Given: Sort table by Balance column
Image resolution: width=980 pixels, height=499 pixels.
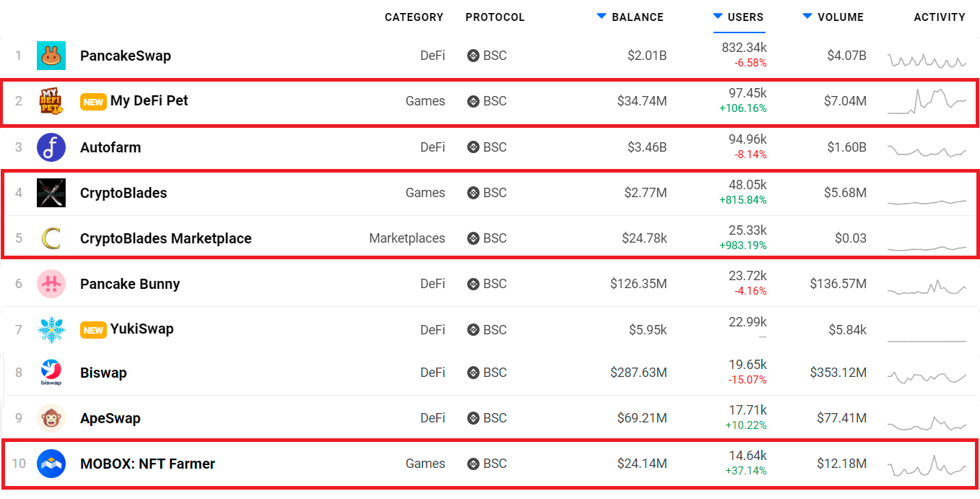Looking at the screenshot, I should point(637,17).
